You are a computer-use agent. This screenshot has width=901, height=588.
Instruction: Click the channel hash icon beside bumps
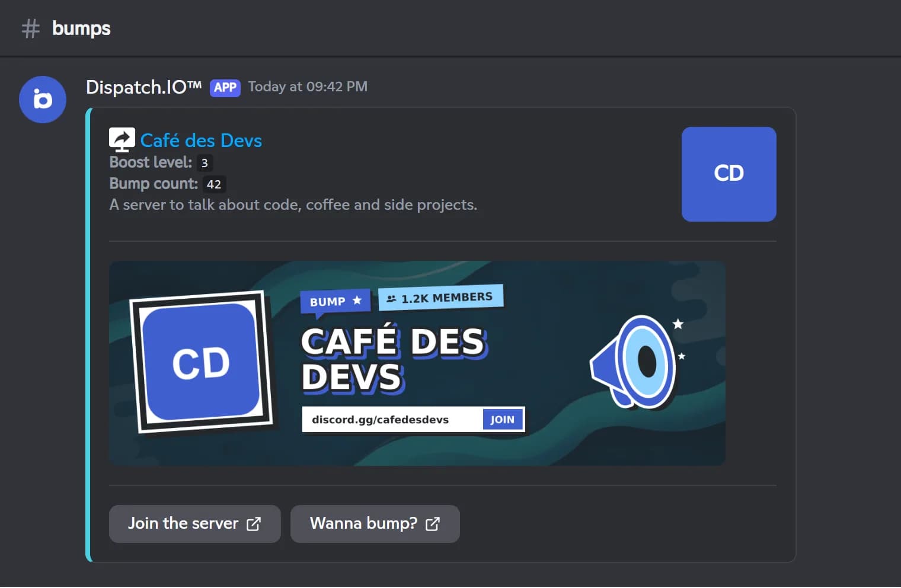point(31,28)
